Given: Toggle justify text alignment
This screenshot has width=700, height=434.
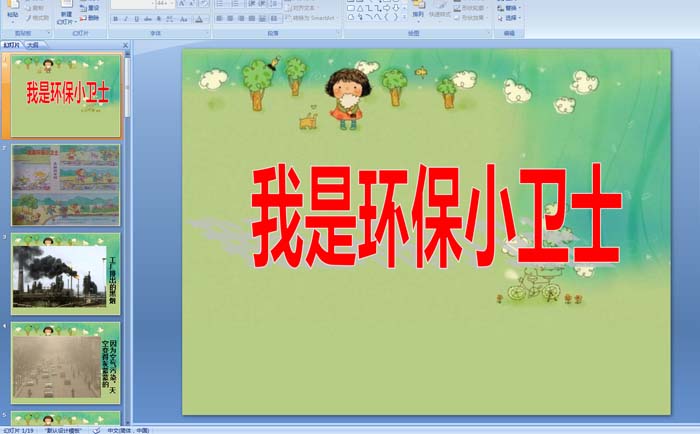Looking at the screenshot, I should (252, 18).
